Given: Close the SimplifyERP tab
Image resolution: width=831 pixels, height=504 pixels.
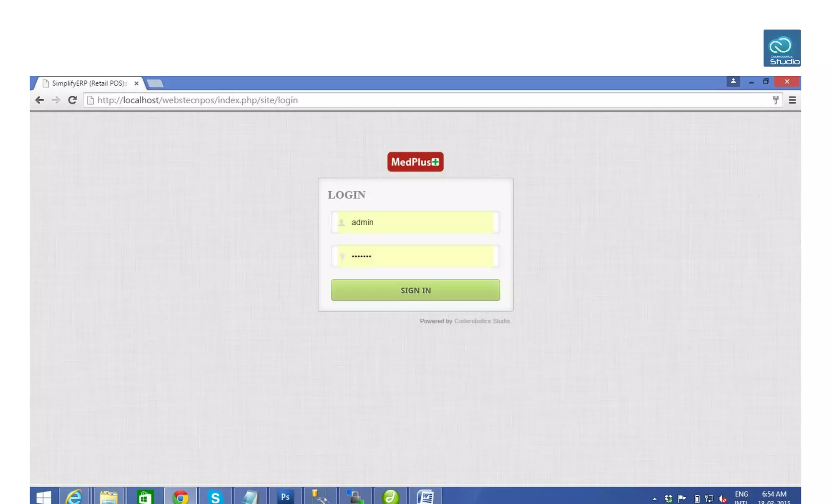Looking at the screenshot, I should [x=136, y=83].
